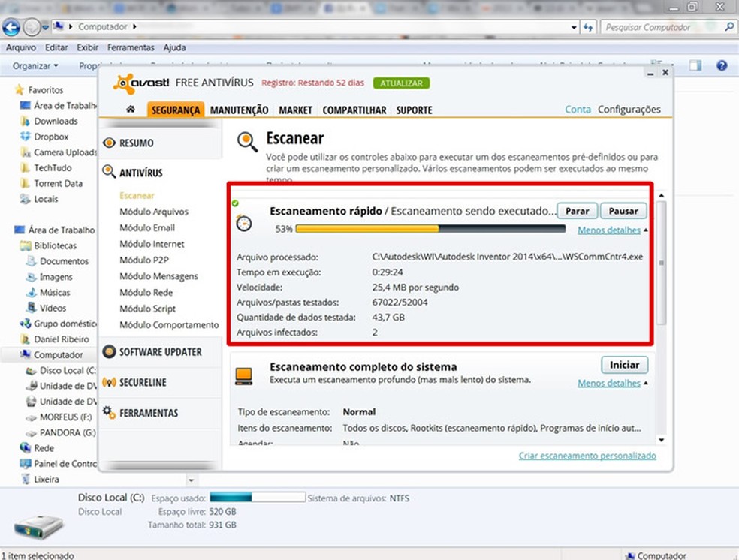Select Disco Local (C:) in the tree
Screen dimensions: 739x560
coord(68,370)
